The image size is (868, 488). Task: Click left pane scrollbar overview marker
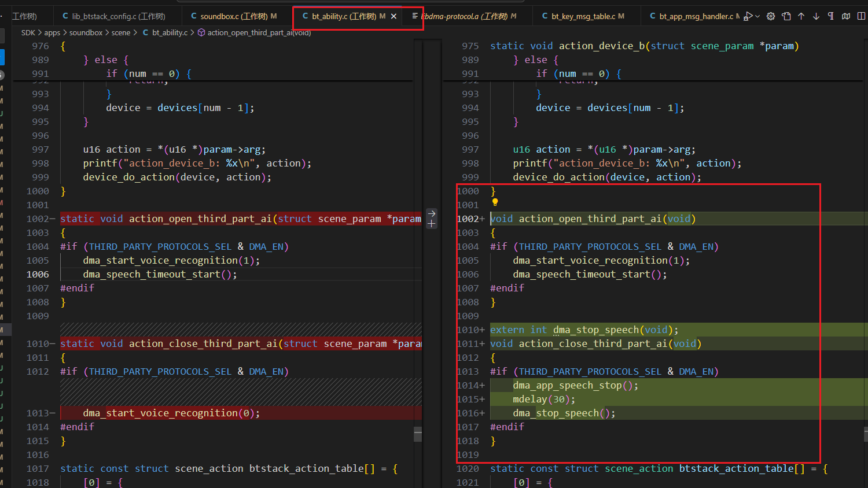[x=418, y=434]
